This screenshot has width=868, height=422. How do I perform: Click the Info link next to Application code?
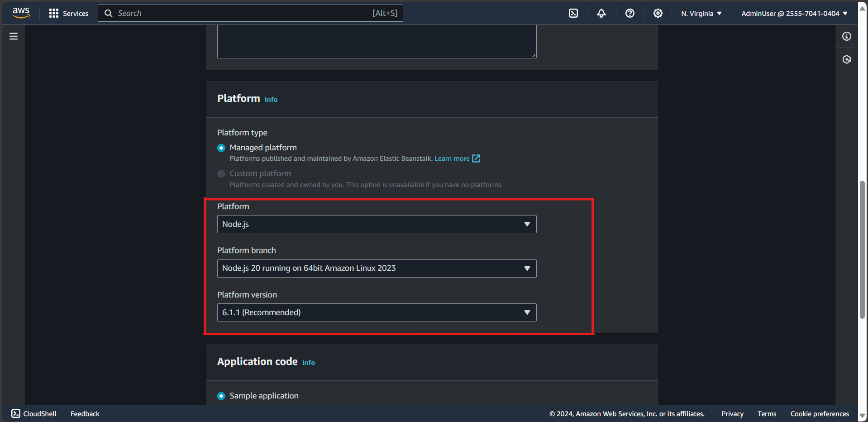pos(309,363)
